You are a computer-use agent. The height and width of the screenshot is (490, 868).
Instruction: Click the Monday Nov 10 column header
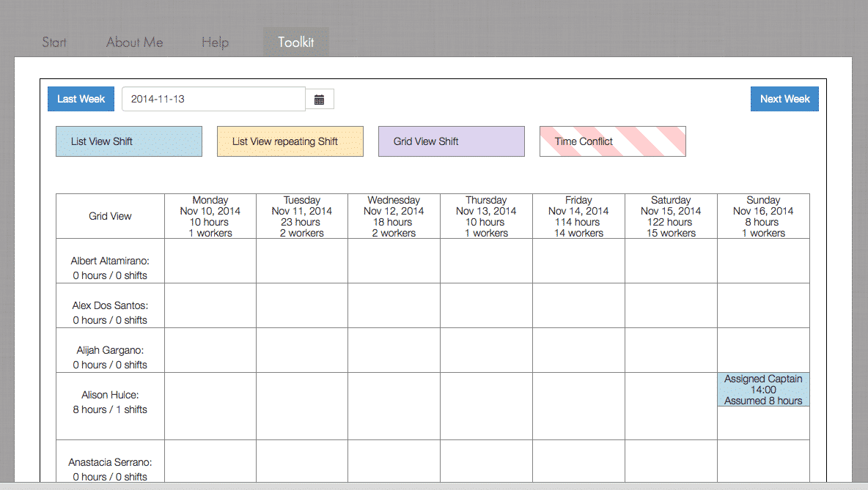pos(210,216)
